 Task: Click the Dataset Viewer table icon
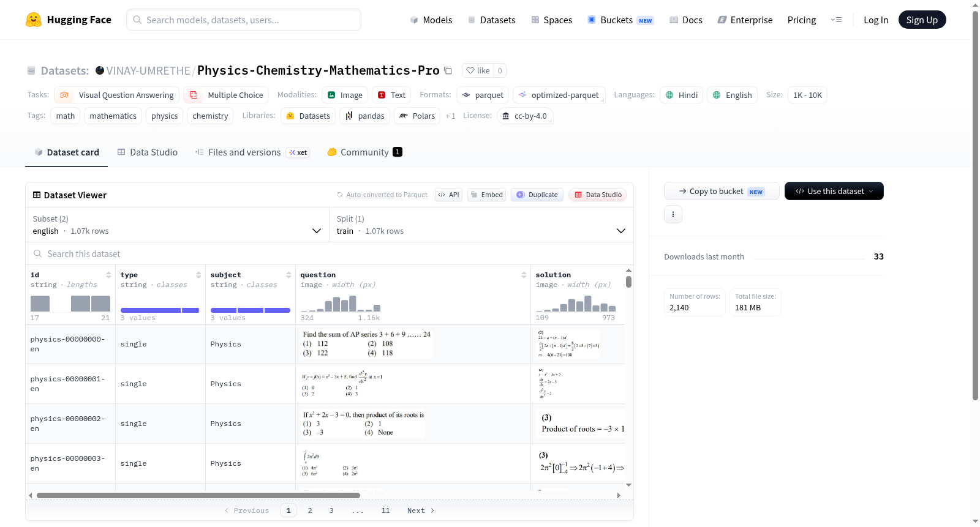[37, 195]
